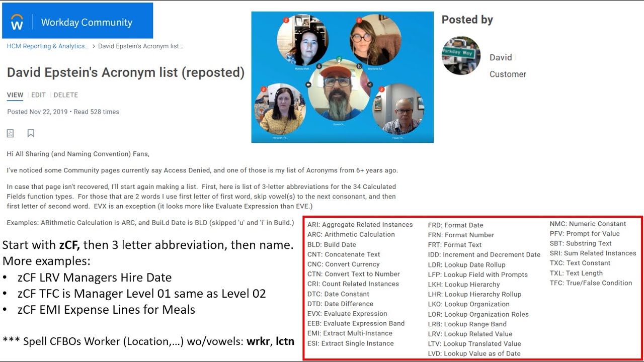Click 'LTV: Lookup Translated Value' entry
Screen dimensions: 644x362
[474, 344]
